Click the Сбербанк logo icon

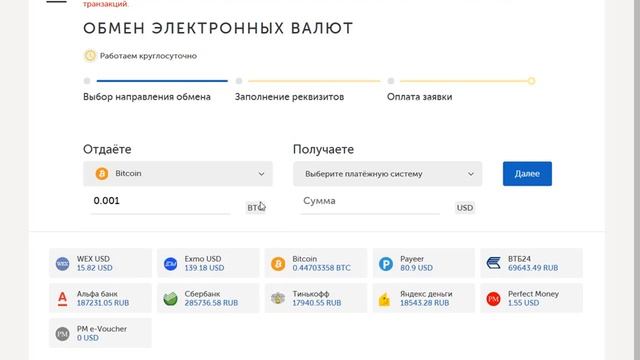click(170, 299)
